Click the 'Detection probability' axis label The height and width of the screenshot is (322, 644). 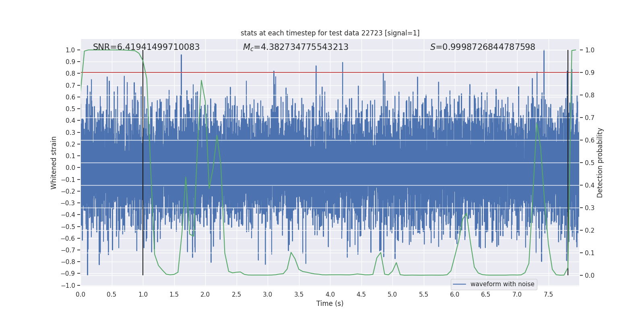pos(600,163)
